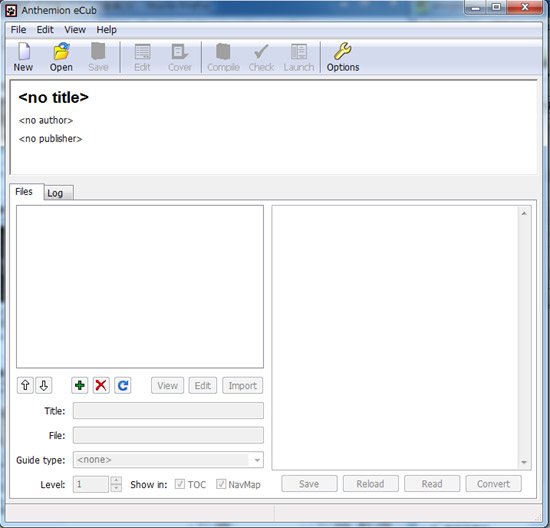Viewport: 550px width, 528px height.
Task: Open the Cover designer toolbar icon
Action: [x=180, y=57]
